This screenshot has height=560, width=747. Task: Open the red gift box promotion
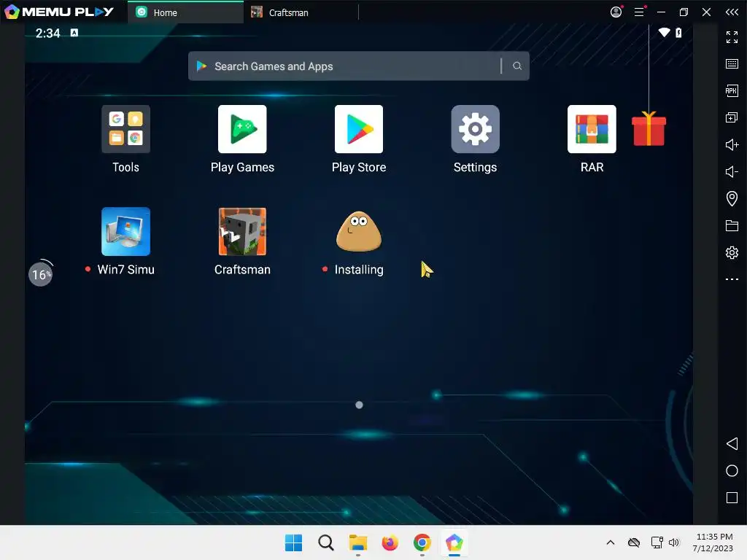pyautogui.click(x=649, y=128)
